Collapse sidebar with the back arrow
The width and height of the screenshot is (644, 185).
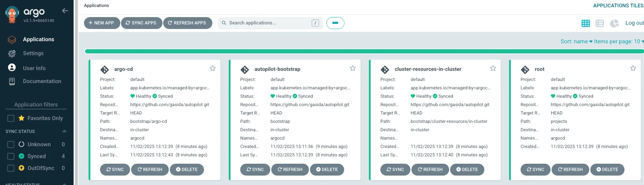65,11
